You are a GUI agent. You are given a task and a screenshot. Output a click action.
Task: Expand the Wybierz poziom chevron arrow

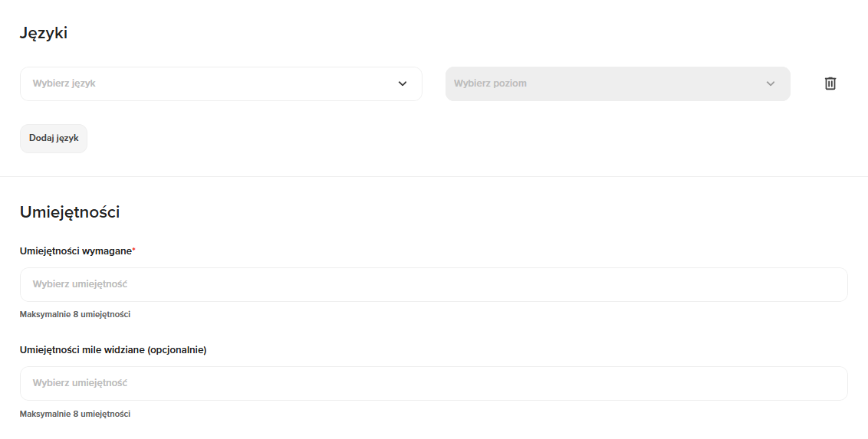tap(771, 84)
